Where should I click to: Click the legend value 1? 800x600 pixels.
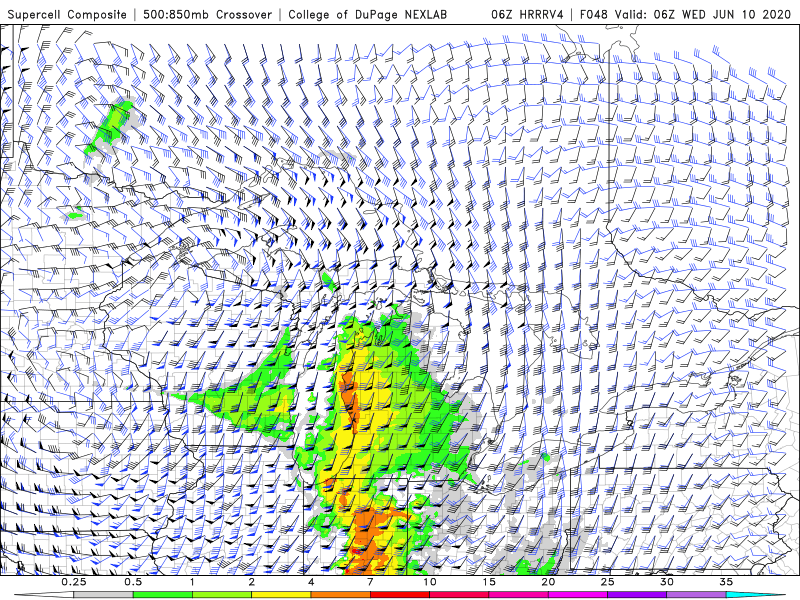[192, 582]
